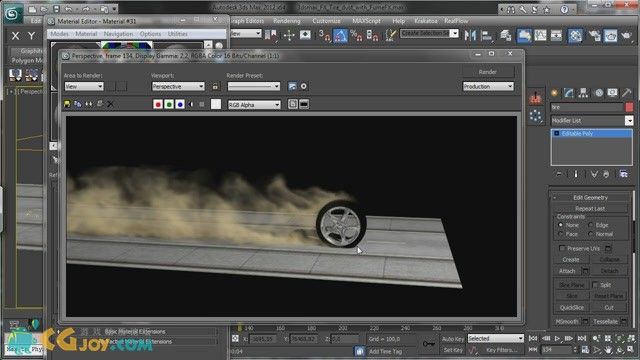This screenshot has width=640, height=360.
Task: Save the rendered image
Action: pos(67,104)
